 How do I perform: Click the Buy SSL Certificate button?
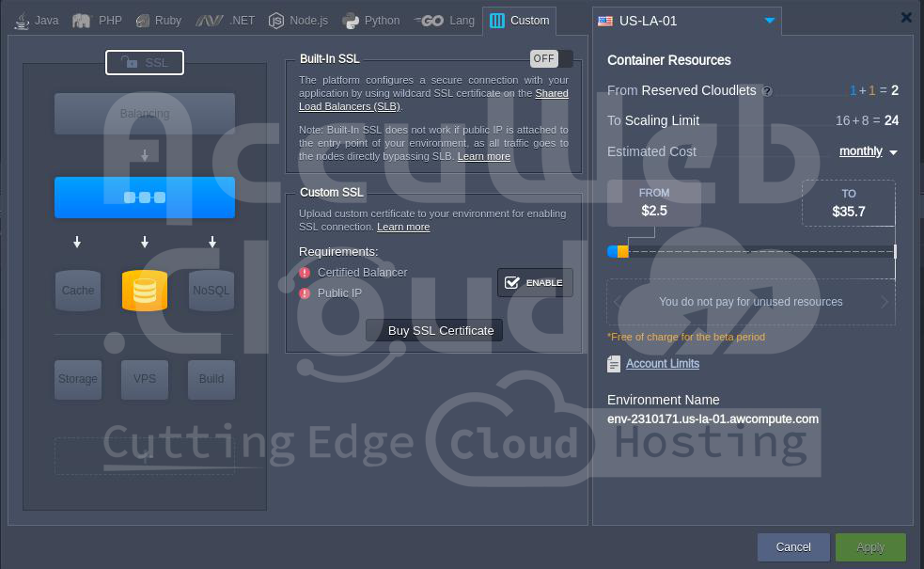point(441,330)
